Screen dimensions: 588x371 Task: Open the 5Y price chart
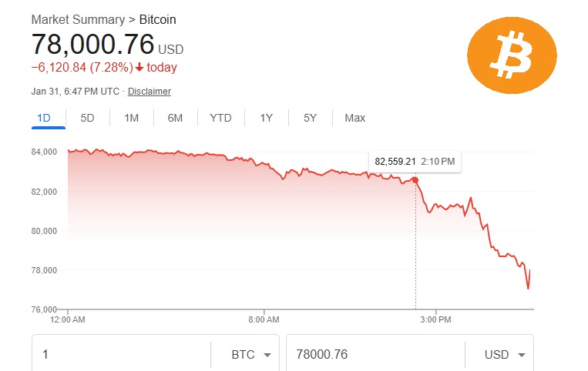[x=310, y=118]
